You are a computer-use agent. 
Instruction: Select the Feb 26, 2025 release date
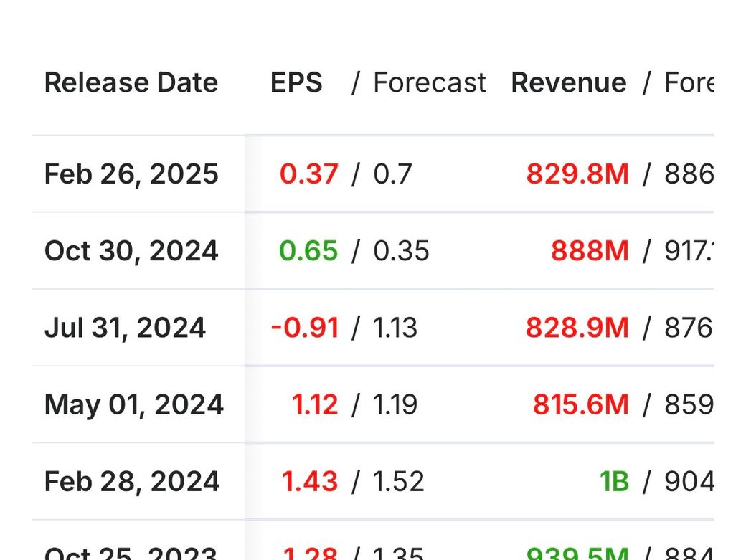click(x=131, y=174)
